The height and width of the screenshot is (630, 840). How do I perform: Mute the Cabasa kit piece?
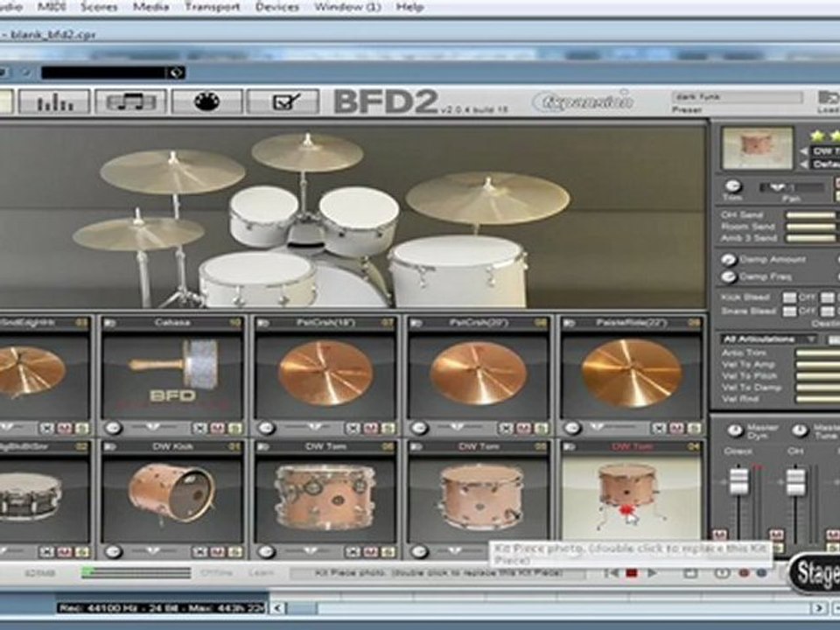(x=217, y=428)
